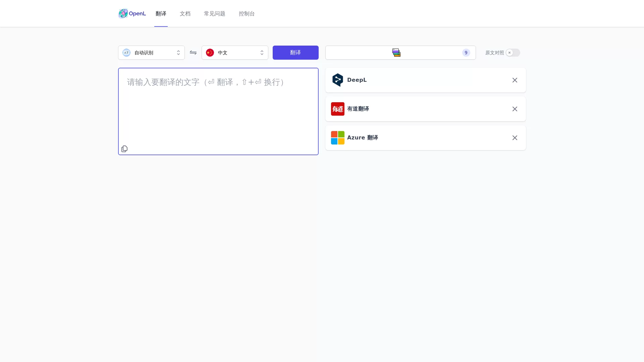Click the paste clipboard icon
Screen dimensions: 644x362
pos(124,149)
